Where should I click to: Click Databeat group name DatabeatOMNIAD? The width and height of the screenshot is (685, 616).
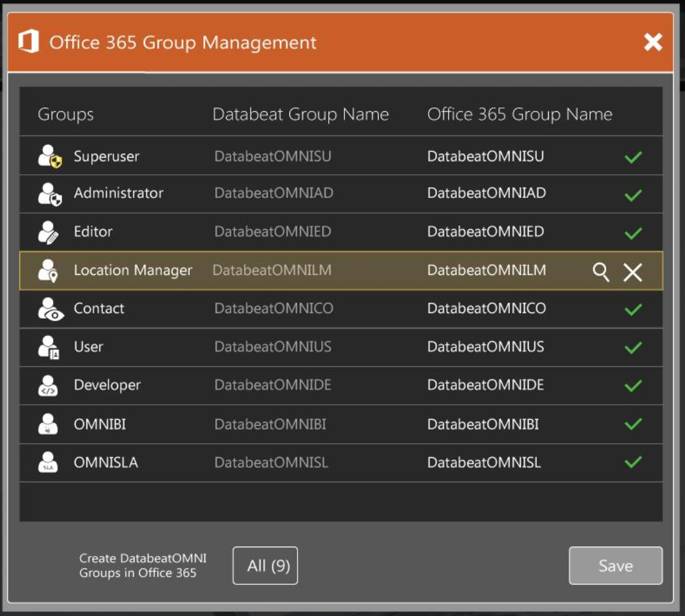pyautogui.click(x=274, y=193)
